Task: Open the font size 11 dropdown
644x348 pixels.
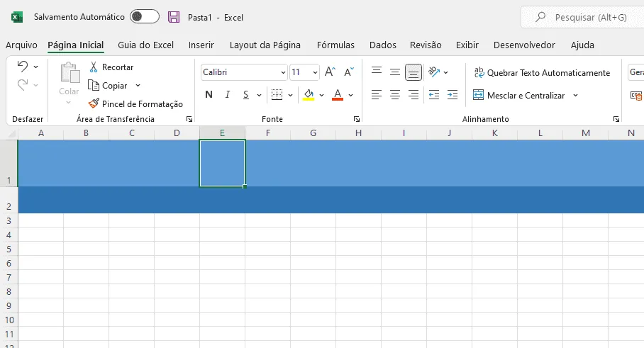Action: tap(315, 72)
